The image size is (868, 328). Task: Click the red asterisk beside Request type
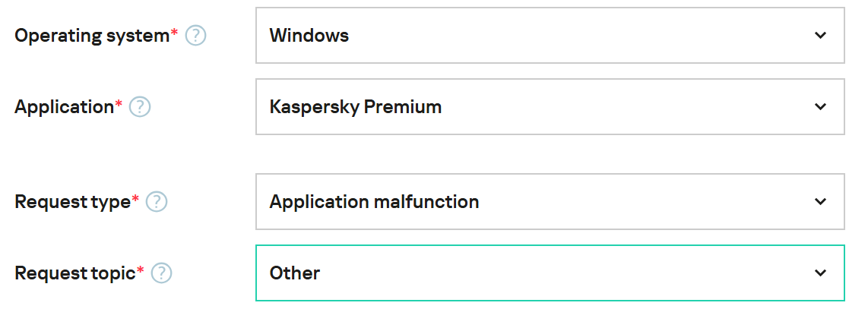135,199
